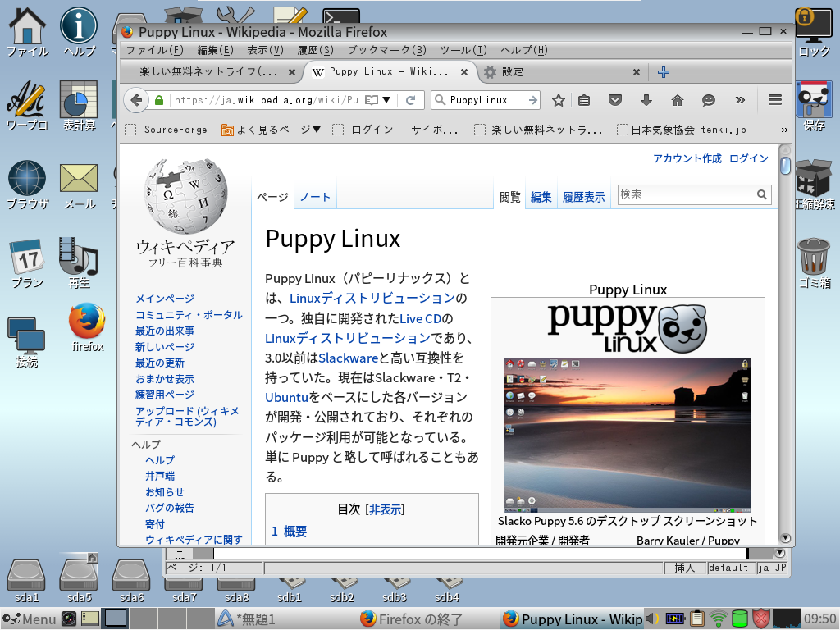Open the 表示(V) menu
This screenshot has height=630, width=840.
pos(265,50)
